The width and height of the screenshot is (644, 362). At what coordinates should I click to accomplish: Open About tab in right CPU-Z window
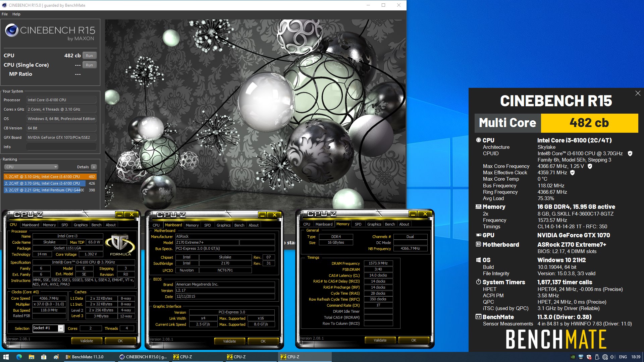(x=404, y=224)
